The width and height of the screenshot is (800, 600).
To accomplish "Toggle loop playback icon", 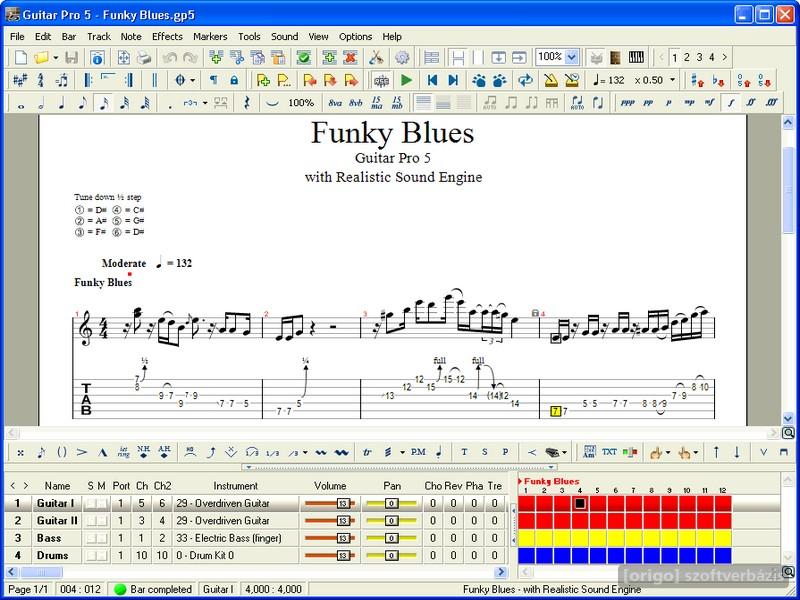I will tap(525, 80).
